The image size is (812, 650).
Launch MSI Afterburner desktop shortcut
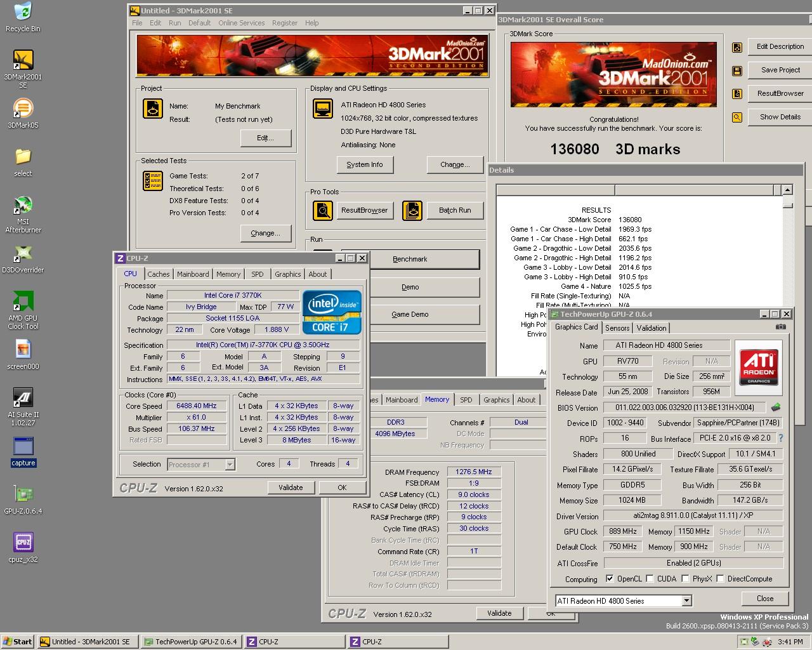[x=23, y=214]
